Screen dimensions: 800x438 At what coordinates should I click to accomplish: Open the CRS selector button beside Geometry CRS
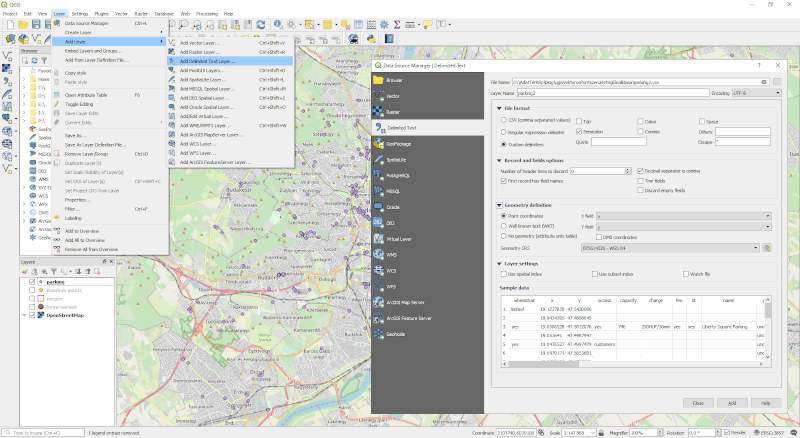pyautogui.click(x=766, y=248)
